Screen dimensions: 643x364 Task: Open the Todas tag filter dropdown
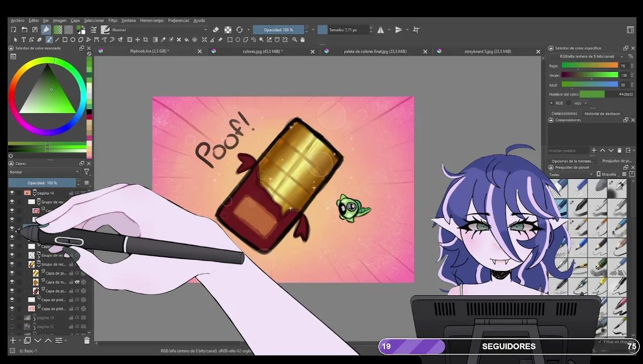(x=571, y=174)
